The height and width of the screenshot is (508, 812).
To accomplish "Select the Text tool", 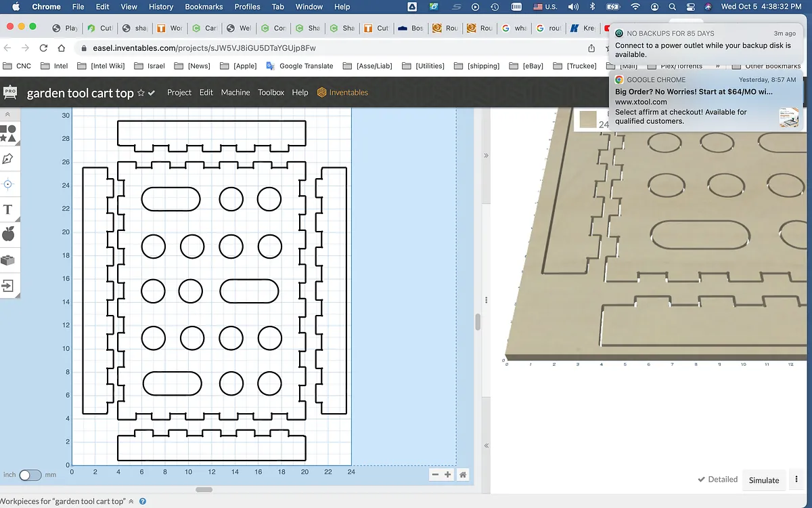I will coord(8,209).
